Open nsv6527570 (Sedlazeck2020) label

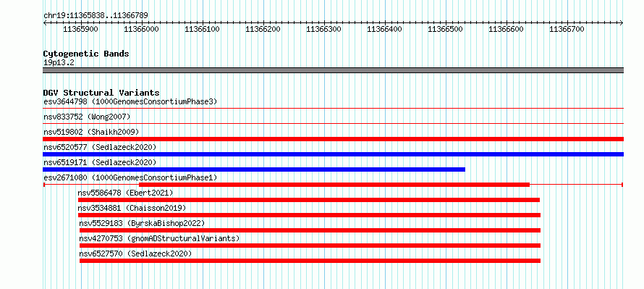[135, 254]
